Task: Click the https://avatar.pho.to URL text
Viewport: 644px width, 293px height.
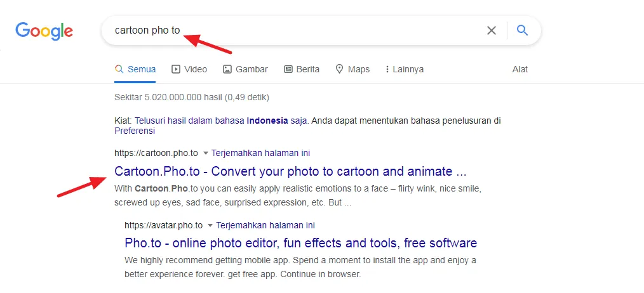Action: (164, 225)
